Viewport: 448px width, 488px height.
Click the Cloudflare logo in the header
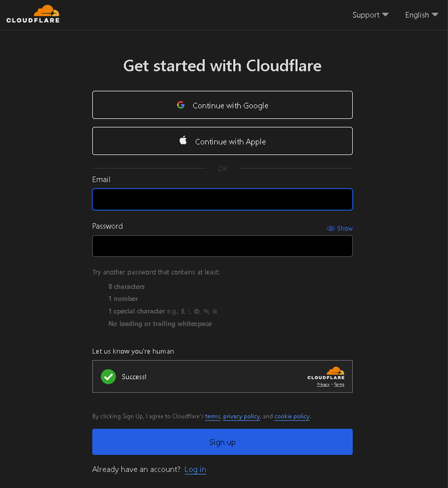(33, 14)
